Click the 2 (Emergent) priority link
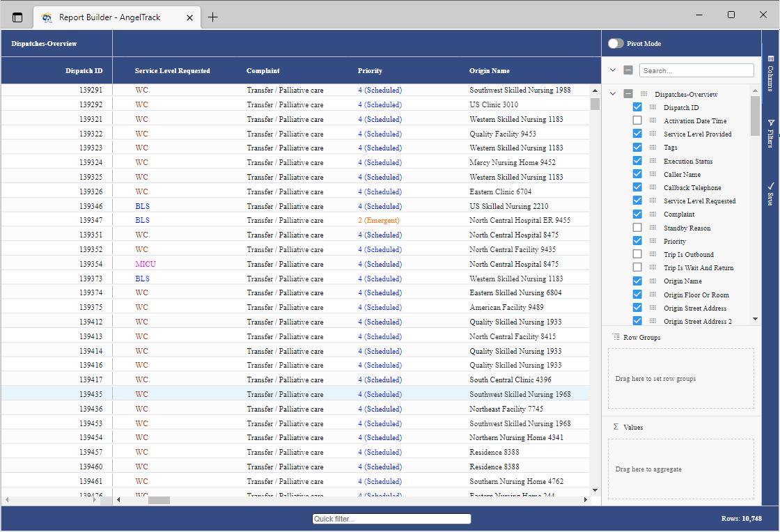 click(x=380, y=220)
